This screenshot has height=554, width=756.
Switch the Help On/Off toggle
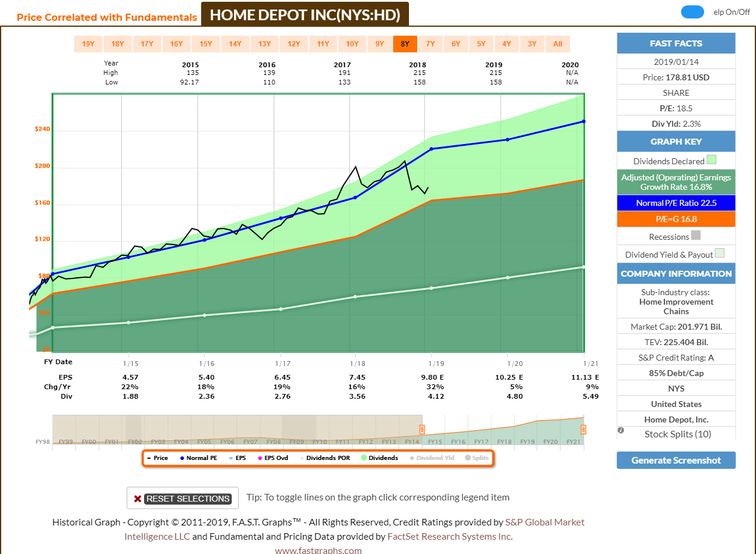pyautogui.click(x=692, y=11)
